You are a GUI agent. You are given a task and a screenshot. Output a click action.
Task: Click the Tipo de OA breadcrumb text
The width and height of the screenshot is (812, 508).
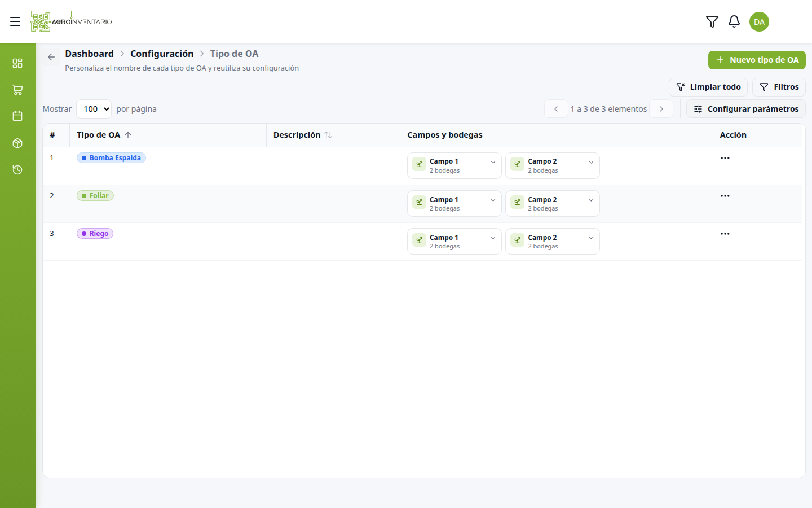coord(234,54)
